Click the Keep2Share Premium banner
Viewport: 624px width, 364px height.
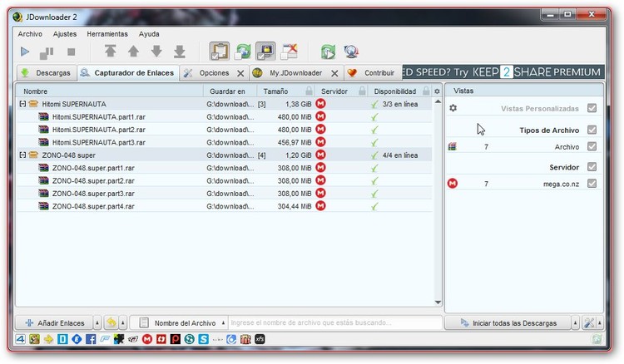tap(503, 72)
